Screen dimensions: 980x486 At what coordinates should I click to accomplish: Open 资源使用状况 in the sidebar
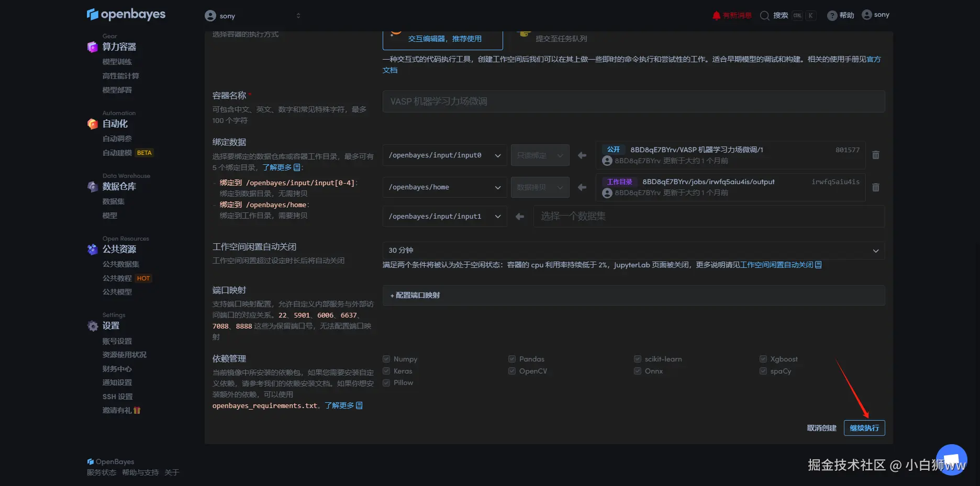click(x=125, y=355)
